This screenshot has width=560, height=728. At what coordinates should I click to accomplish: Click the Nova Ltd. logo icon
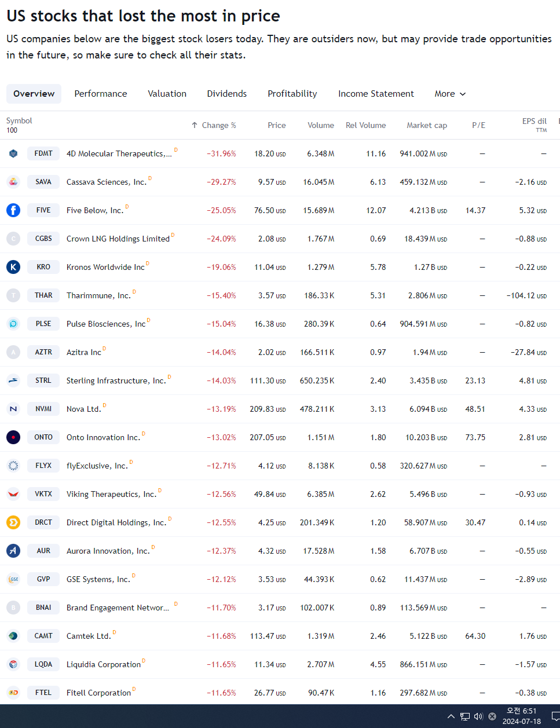coord(13,409)
